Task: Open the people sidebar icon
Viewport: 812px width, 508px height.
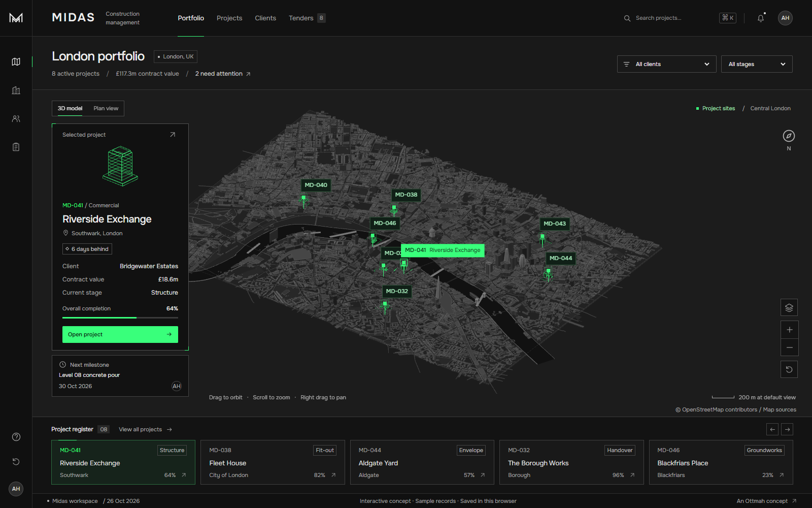Action: tap(16, 119)
